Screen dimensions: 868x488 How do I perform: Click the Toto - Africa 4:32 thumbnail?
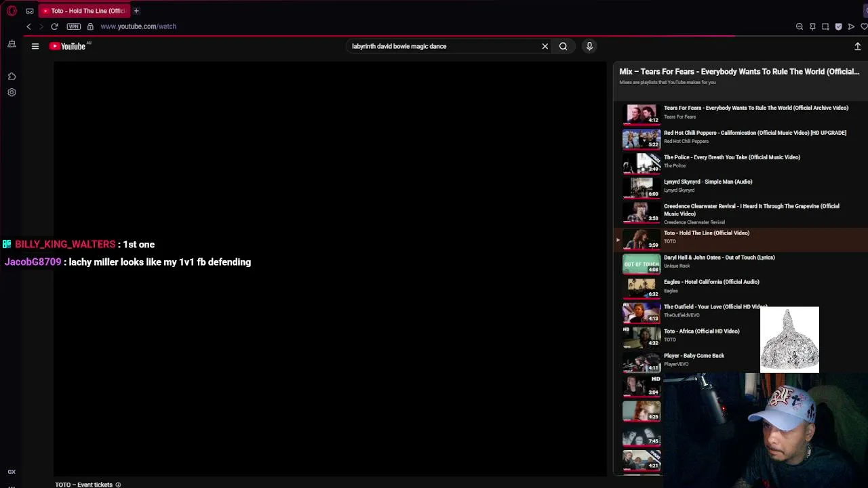click(642, 337)
